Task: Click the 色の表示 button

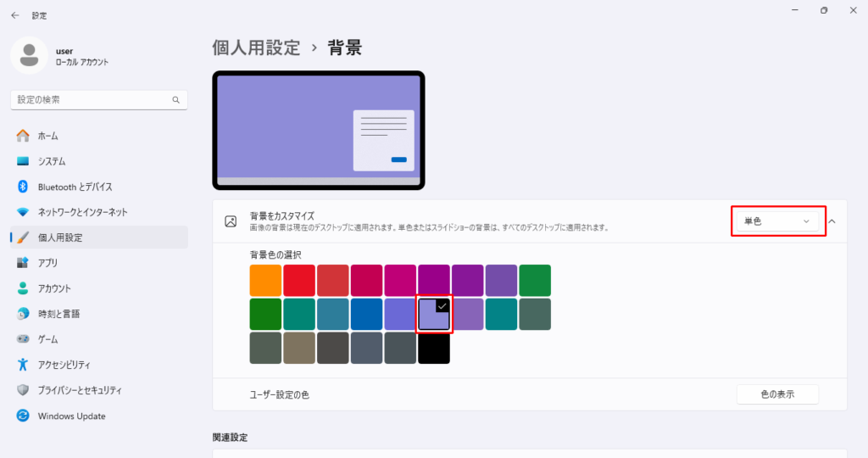Action: coord(777,394)
